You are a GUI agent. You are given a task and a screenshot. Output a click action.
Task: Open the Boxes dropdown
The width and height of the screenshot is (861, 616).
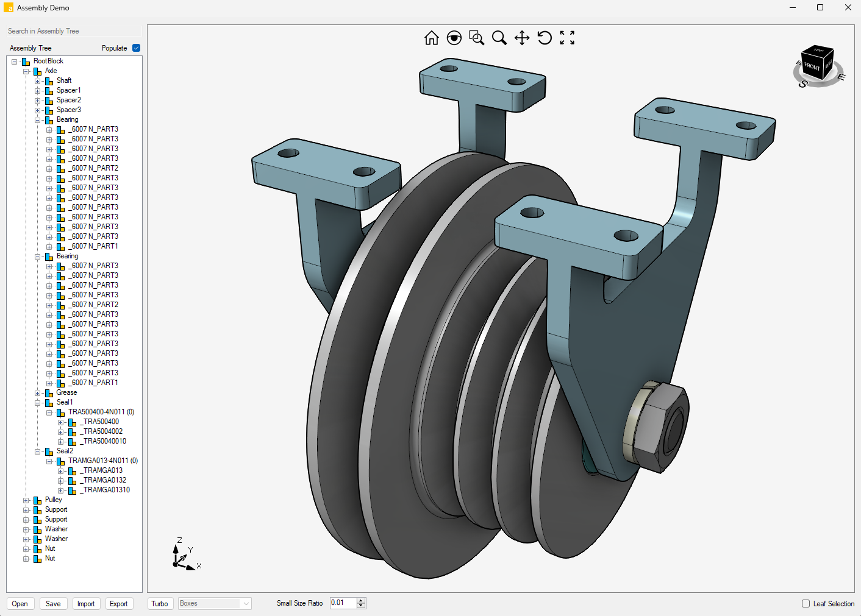coord(215,603)
